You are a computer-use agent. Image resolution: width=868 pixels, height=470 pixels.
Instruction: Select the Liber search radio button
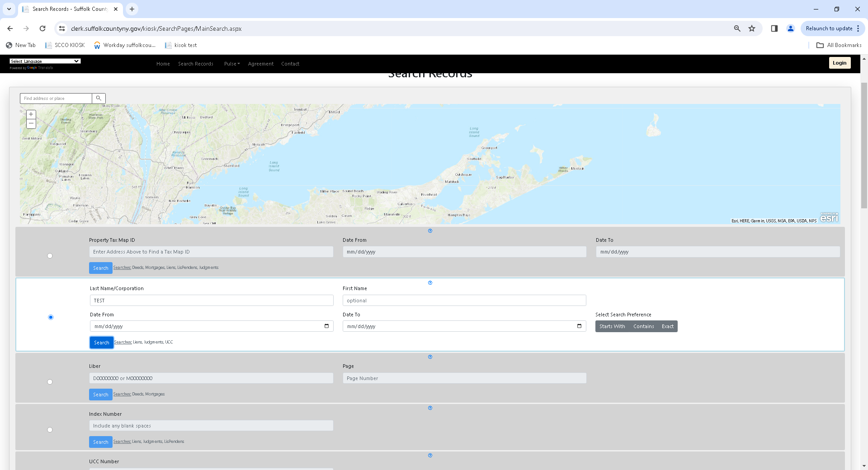[50, 382]
